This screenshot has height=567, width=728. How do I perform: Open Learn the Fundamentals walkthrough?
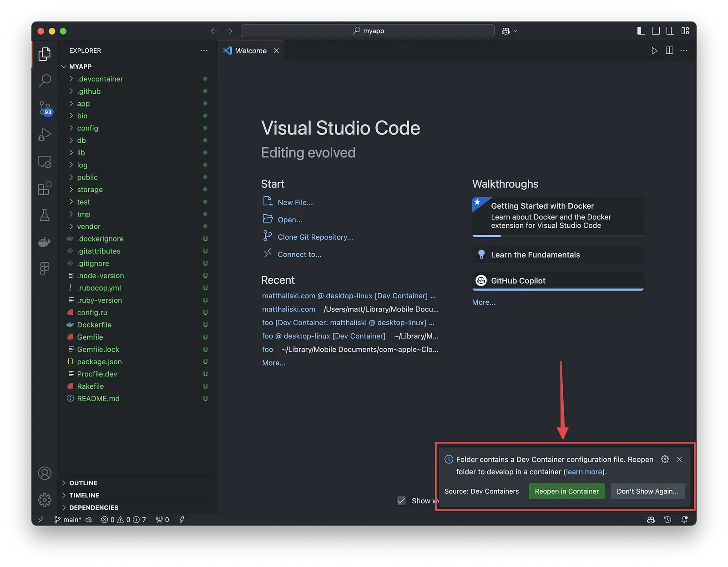click(x=558, y=255)
